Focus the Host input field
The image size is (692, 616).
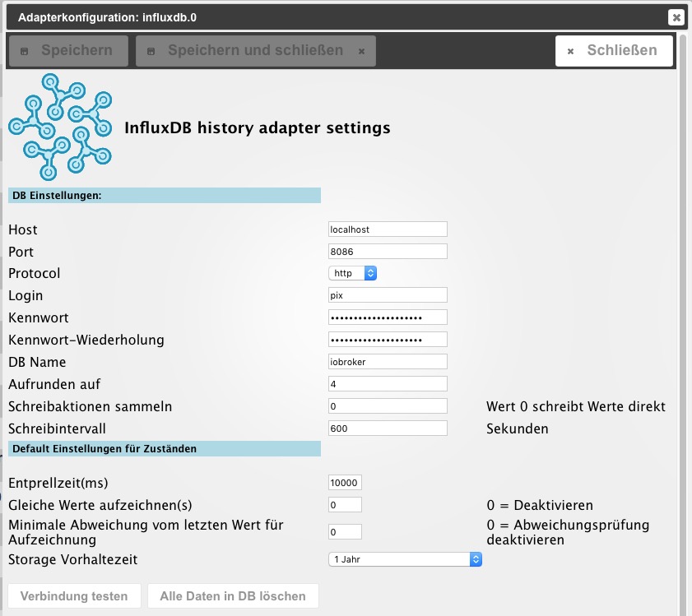[388, 229]
